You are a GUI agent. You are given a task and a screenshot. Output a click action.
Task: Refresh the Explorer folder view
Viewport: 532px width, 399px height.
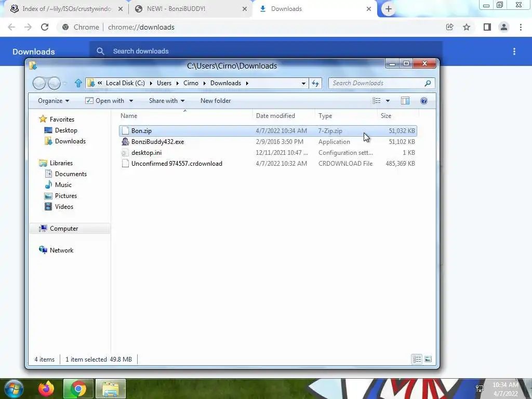315,83
